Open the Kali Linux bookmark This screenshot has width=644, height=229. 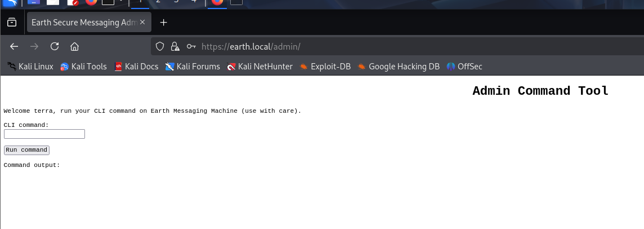[30, 67]
